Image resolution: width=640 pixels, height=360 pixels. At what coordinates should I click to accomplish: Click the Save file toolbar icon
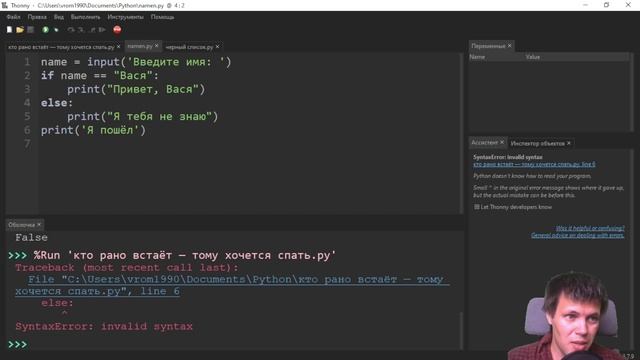pyautogui.click(x=30, y=30)
